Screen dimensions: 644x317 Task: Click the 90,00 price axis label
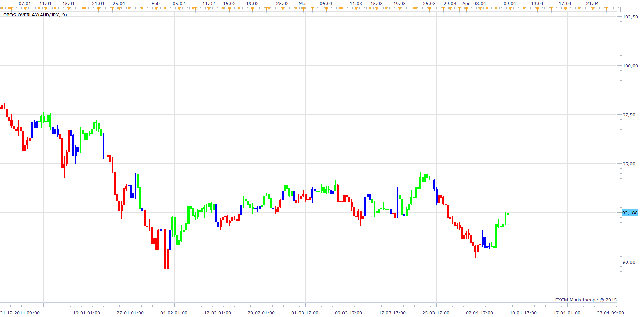(629, 262)
